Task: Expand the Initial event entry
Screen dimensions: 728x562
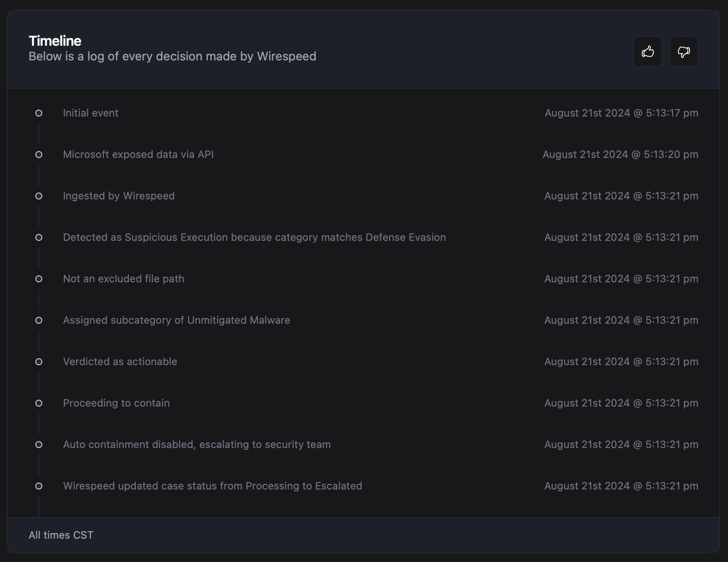Action: pyautogui.click(x=91, y=113)
